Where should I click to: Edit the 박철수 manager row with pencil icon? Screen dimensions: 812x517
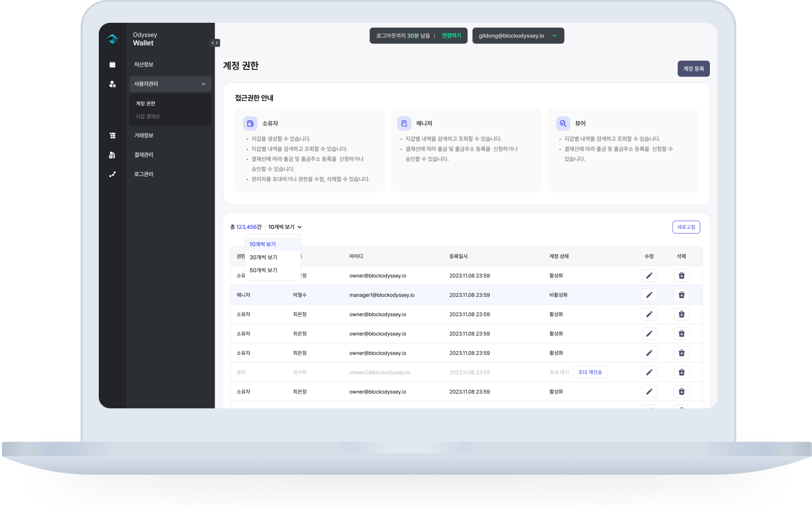pos(649,295)
